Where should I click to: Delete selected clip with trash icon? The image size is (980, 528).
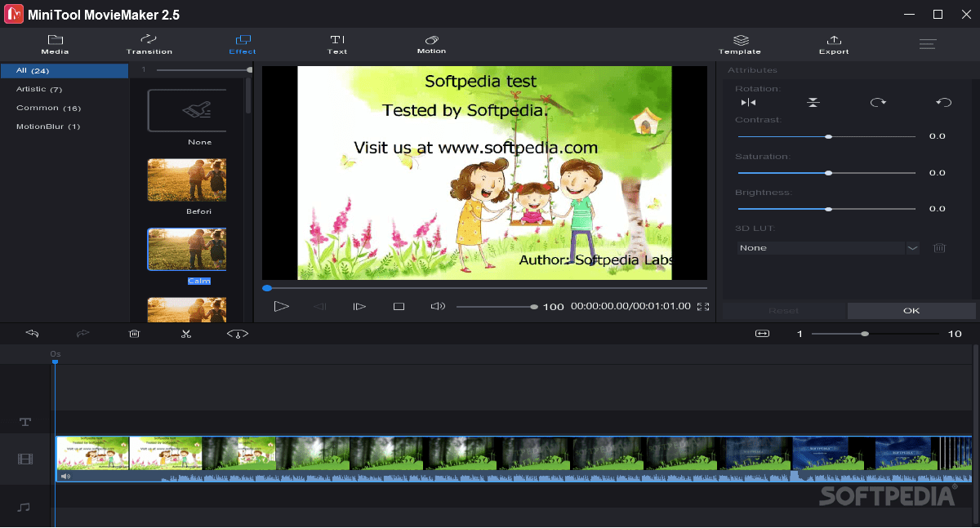click(x=135, y=334)
